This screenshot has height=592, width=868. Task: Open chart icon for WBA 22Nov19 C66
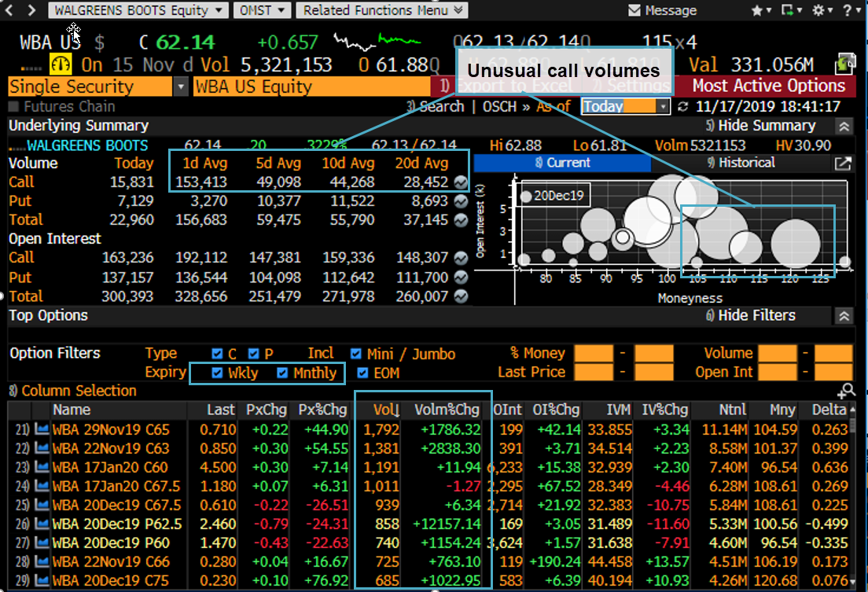42,561
